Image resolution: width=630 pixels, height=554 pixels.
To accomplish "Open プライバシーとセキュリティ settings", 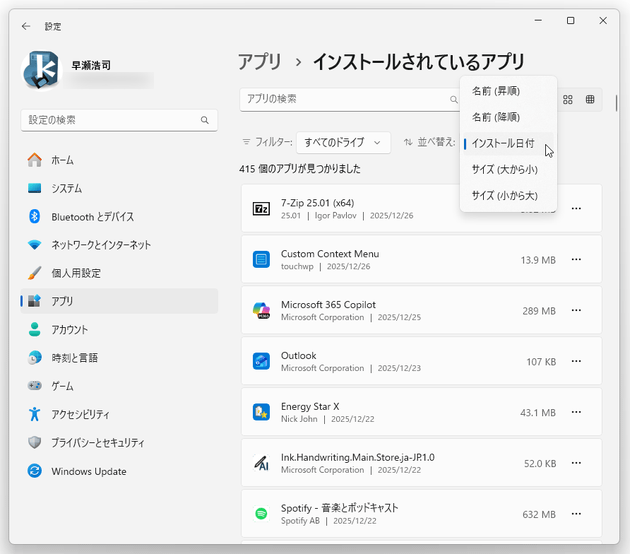I will click(x=119, y=443).
